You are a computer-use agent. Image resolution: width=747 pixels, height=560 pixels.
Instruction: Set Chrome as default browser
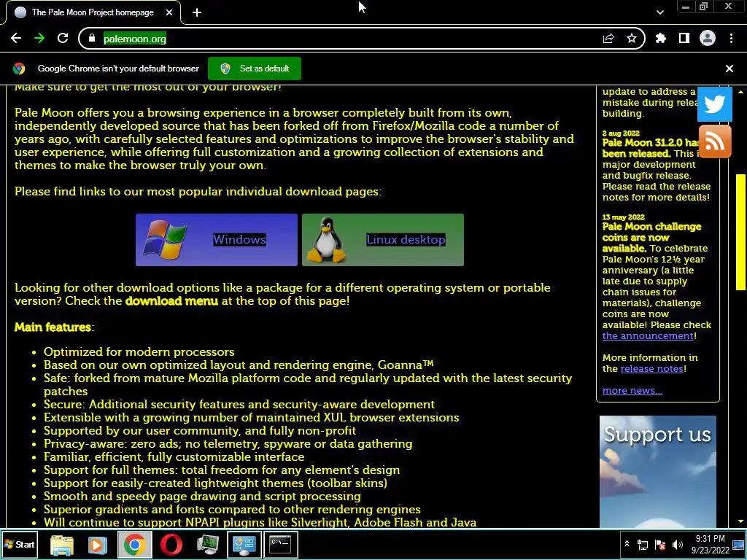(255, 69)
